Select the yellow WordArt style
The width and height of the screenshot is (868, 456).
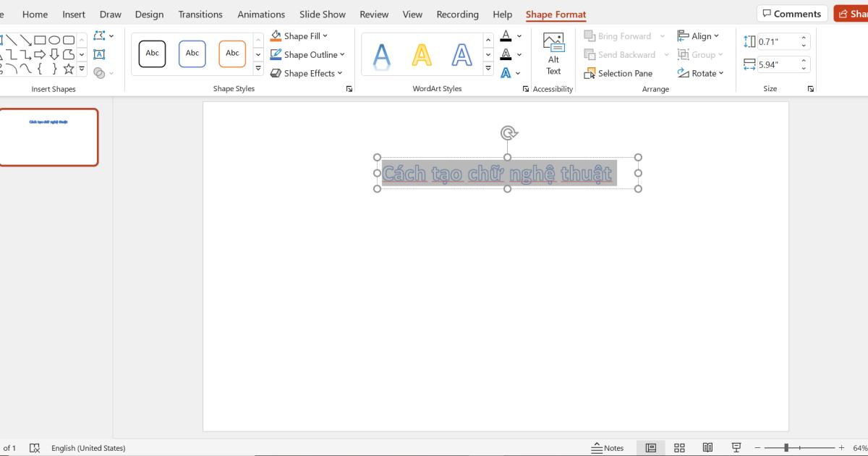[421, 53]
